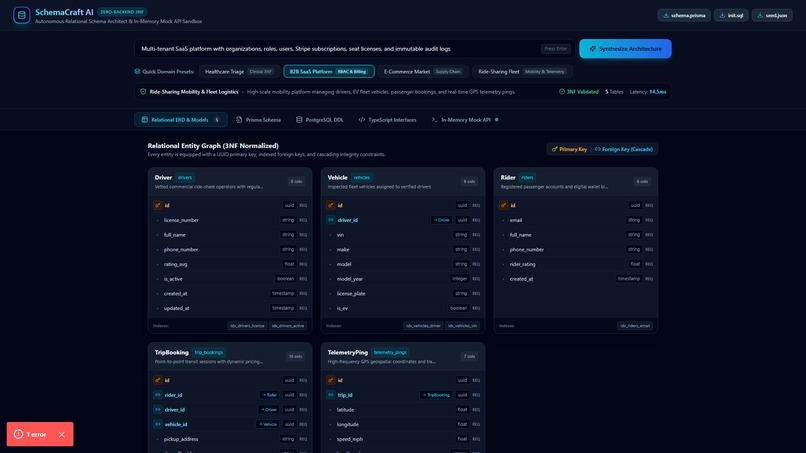Click the Driver table primary key icon

pos(158,205)
